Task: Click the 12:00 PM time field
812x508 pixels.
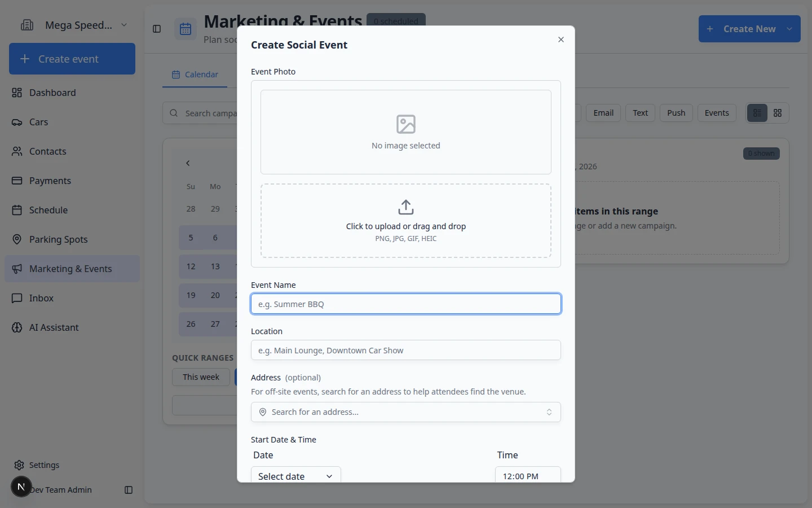Action: point(528,476)
